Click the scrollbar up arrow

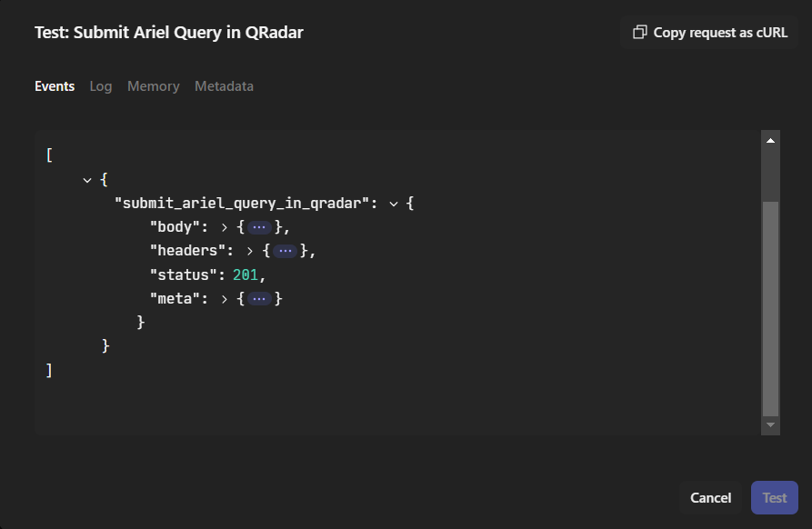pos(770,140)
